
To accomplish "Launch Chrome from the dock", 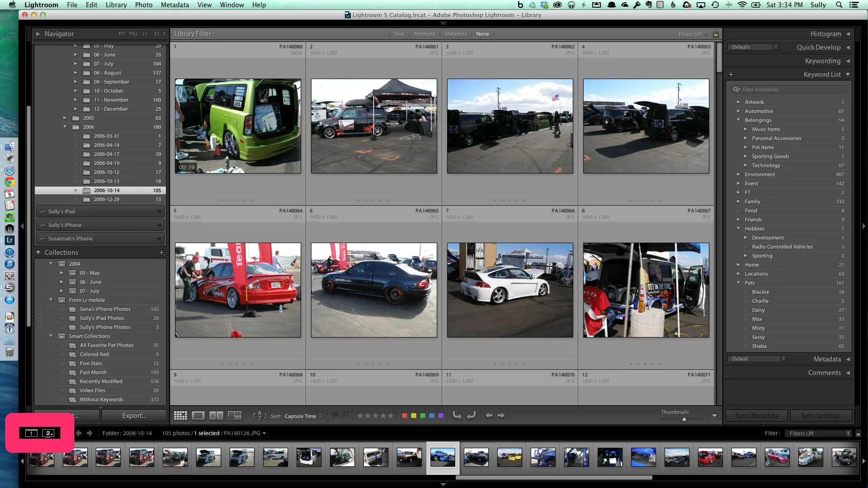I will [9, 183].
